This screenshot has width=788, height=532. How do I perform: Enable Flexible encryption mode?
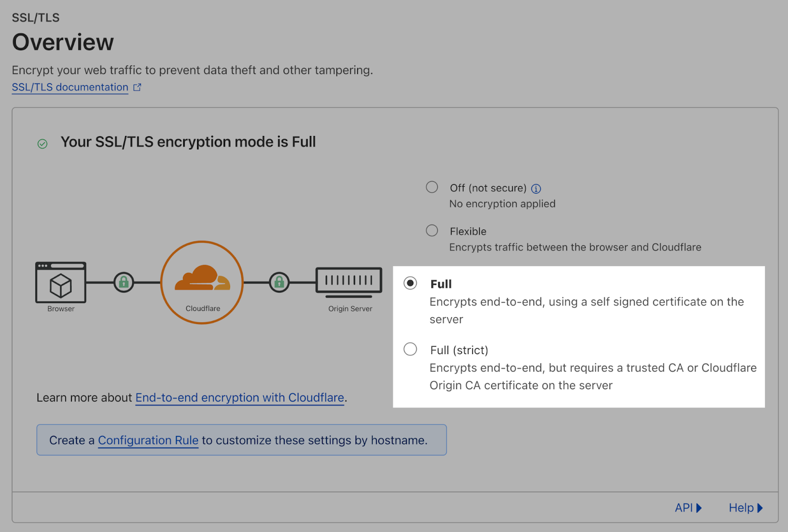click(x=431, y=230)
